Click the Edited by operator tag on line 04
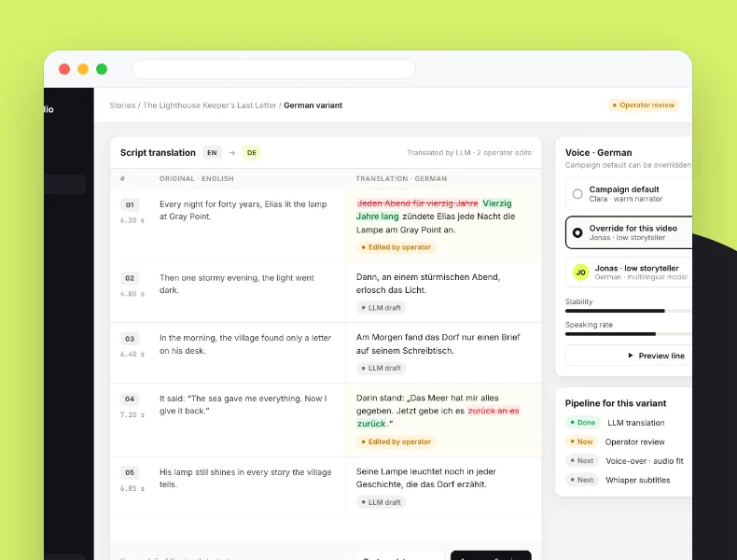Viewport: 737px width, 560px height. 396,442
